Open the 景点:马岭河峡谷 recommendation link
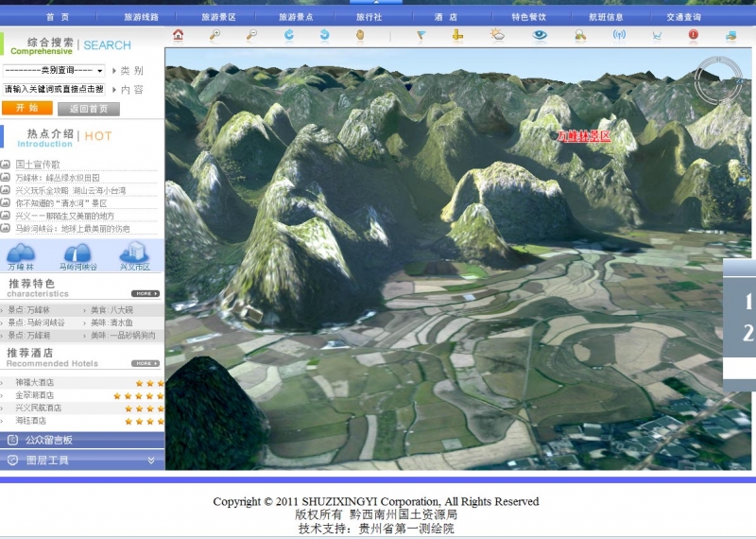Screen dimensions: 756x539 pyautogui.click(x=36, y=322)
